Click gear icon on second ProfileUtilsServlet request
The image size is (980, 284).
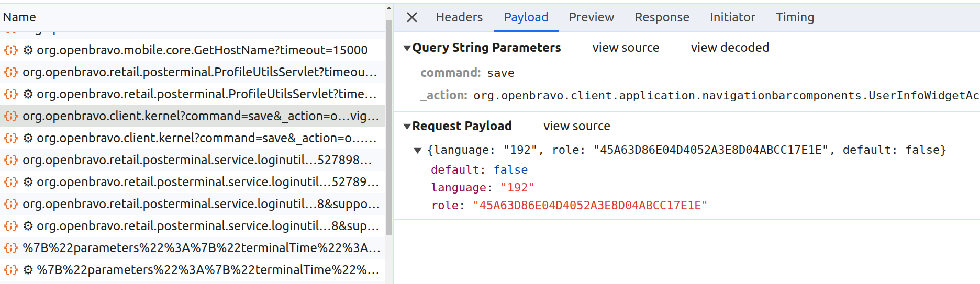[x=28, y=94]
